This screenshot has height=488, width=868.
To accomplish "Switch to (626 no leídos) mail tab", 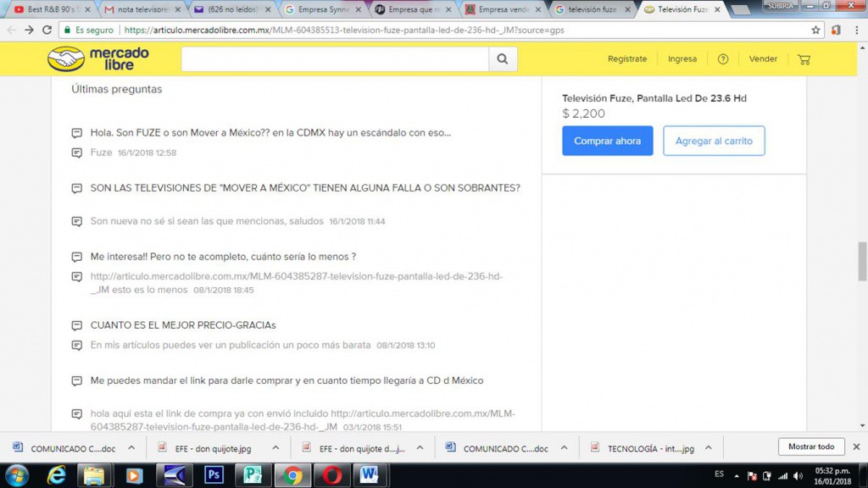I will point(231,9).
